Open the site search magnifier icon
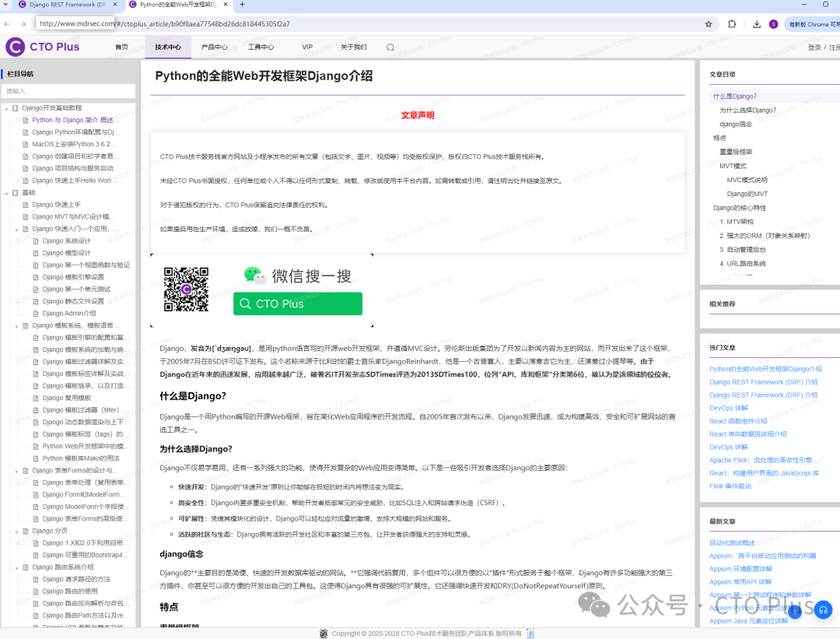840x639 pixels. pos(390,47)
